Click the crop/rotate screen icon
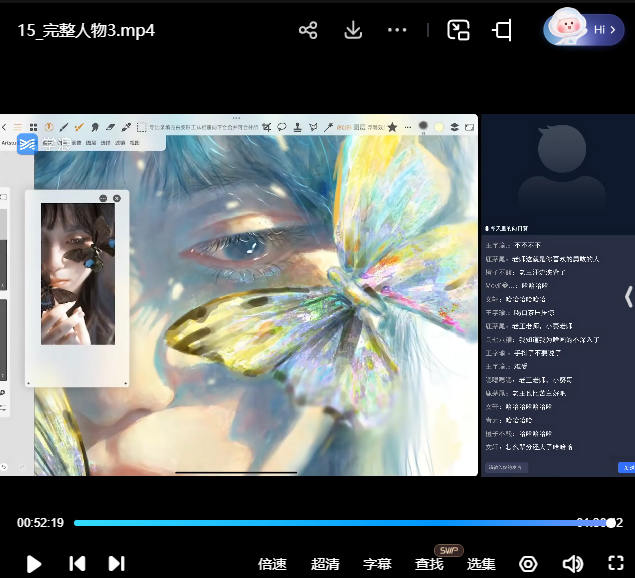Viewport: 635px width, 578px height. click(502, 30)
